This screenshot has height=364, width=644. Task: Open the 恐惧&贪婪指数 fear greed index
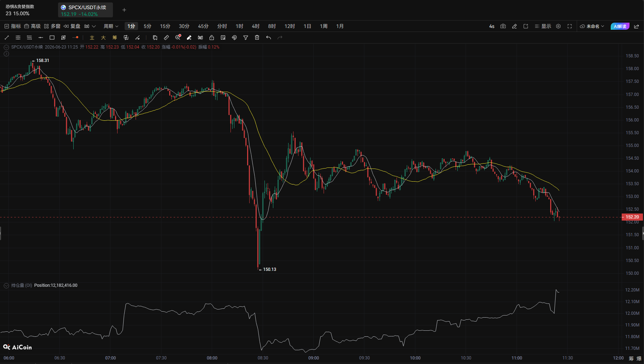pos(20,10)
